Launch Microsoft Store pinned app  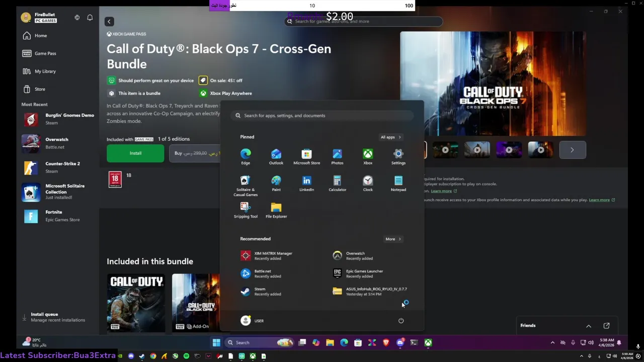(306, 156)
